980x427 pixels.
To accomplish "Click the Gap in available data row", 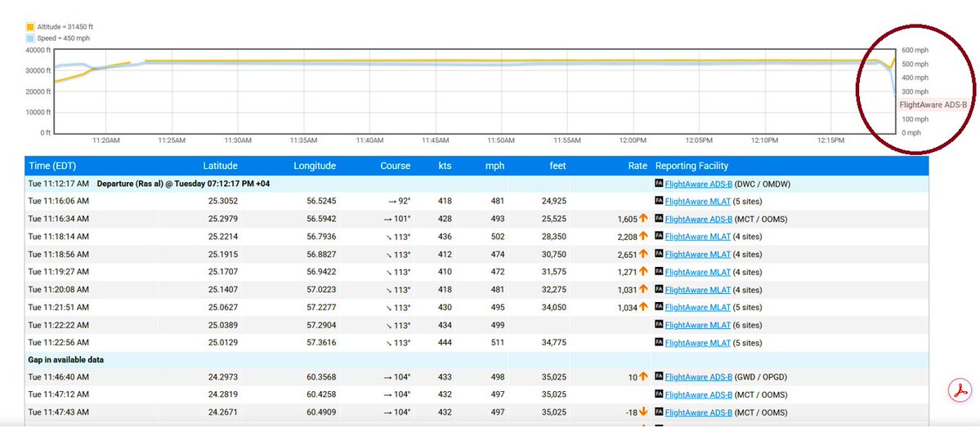I will pos(477,359).
